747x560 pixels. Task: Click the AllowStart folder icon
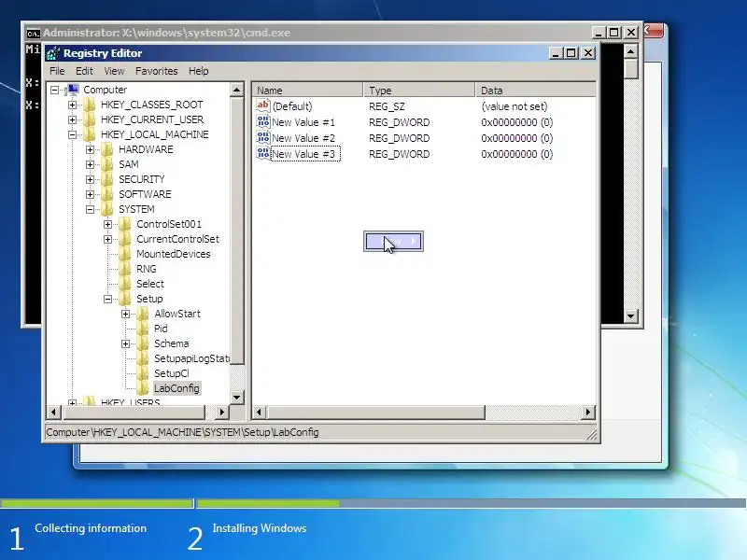[143, 314]
